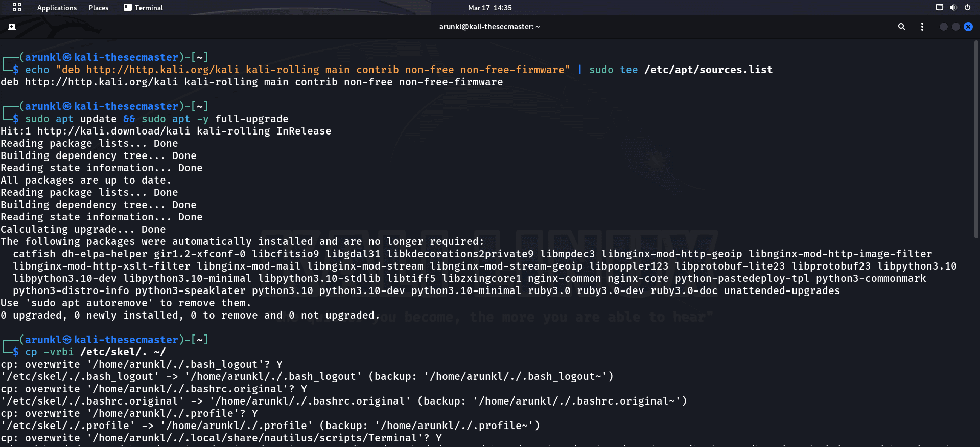980x447 pixels.
Task: Open the Applications menu
Action: click(57, 8)
